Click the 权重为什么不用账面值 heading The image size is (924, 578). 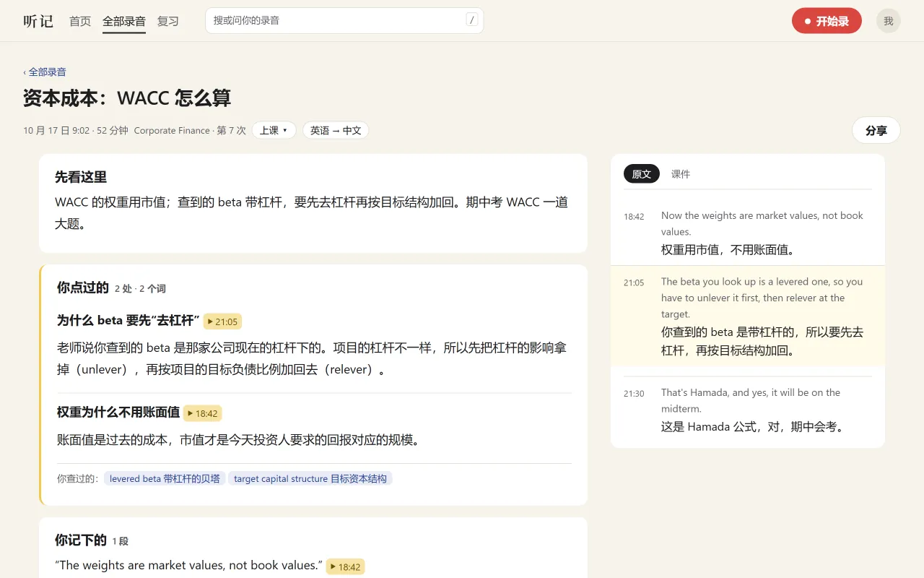pyautogui.click(x=118, y=413)
